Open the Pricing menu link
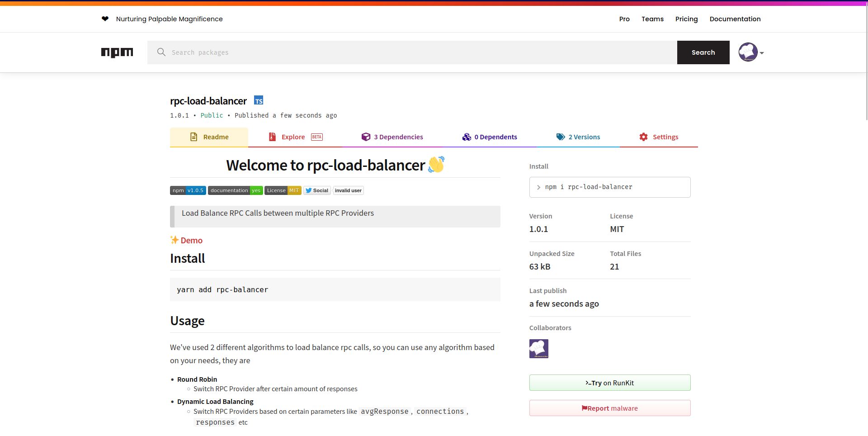 [686, 19]
